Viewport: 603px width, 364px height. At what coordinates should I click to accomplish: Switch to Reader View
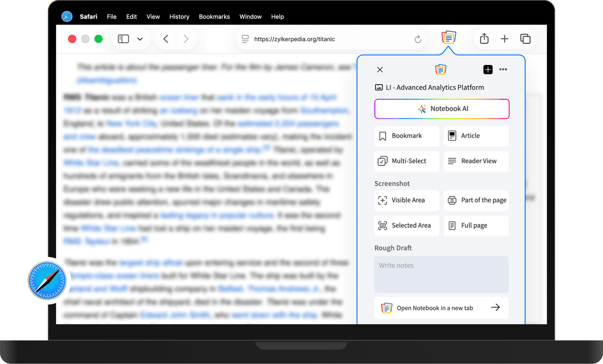476,161
